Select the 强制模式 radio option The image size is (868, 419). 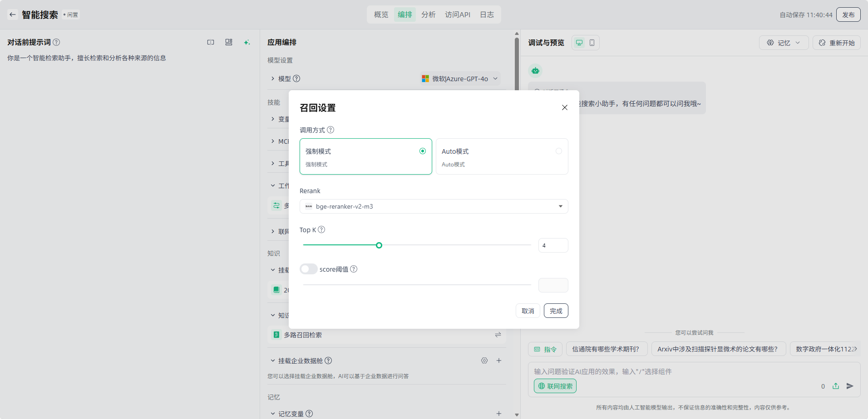423,151
